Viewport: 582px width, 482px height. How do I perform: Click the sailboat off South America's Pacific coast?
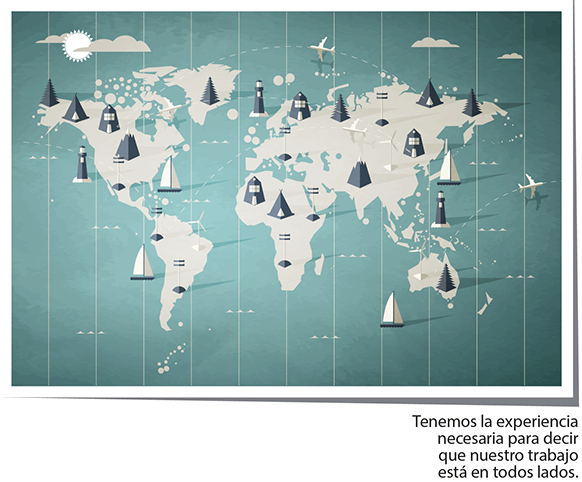point(142,262)
